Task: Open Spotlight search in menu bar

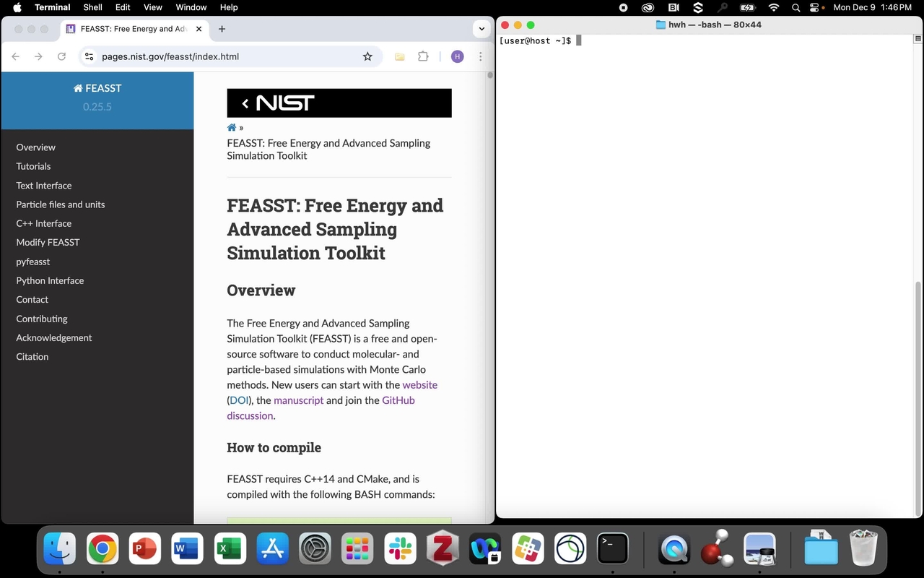Action: [x=796, y=7]
